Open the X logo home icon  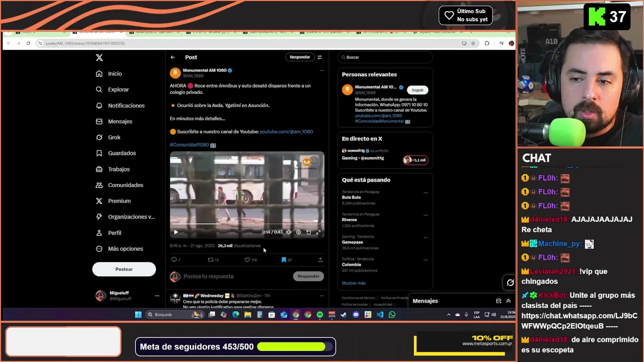(99, 57)
